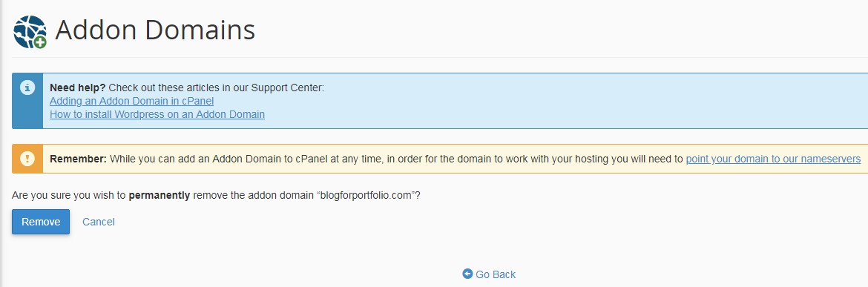Confirm removal with the Remove button
The height and width of the screenshot is (287, 868).
point(41,222)
